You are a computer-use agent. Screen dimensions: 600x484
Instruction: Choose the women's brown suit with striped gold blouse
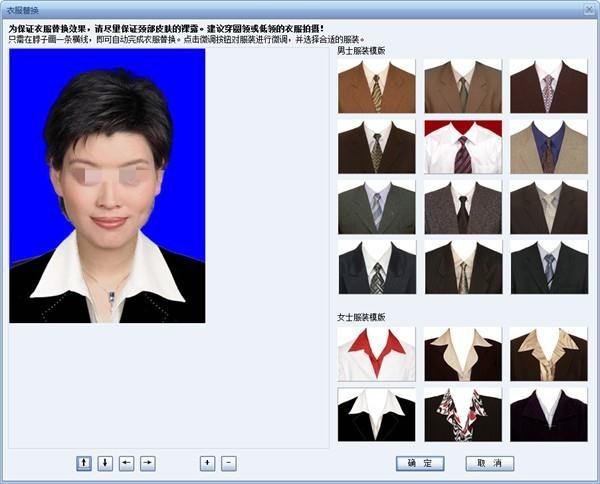point(549,354)
